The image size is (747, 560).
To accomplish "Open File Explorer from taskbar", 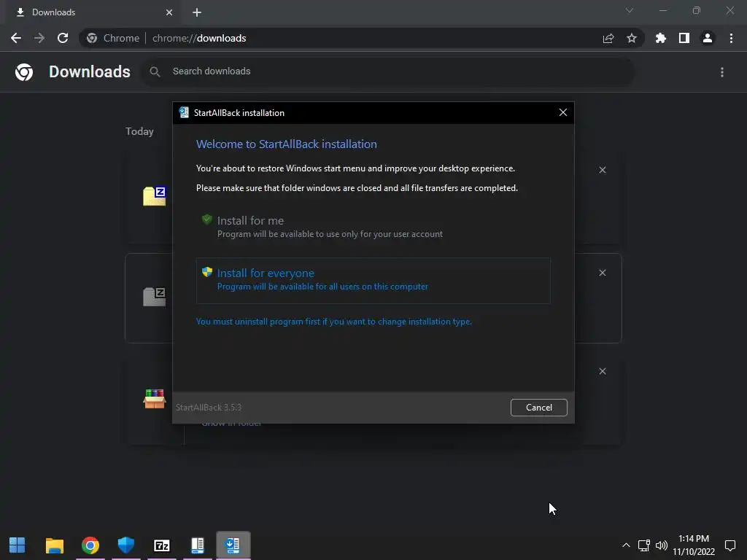I will tap(54, 545).
